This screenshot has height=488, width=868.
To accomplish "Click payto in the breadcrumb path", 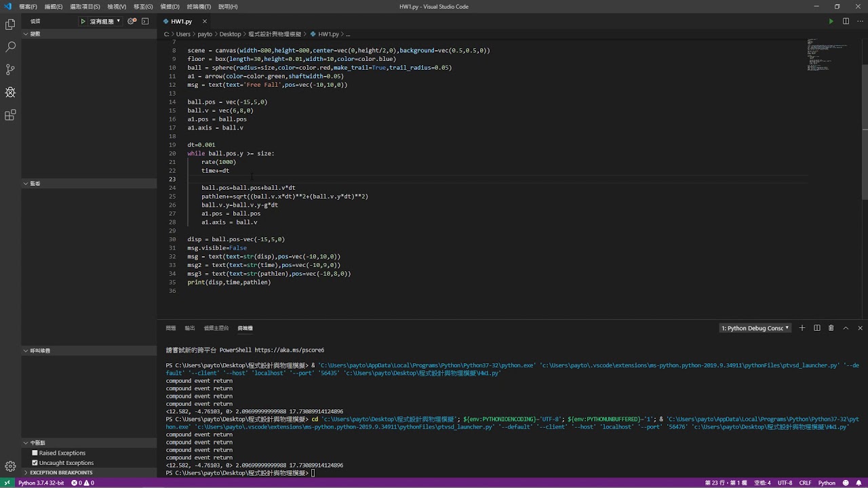I will point(205,34).
